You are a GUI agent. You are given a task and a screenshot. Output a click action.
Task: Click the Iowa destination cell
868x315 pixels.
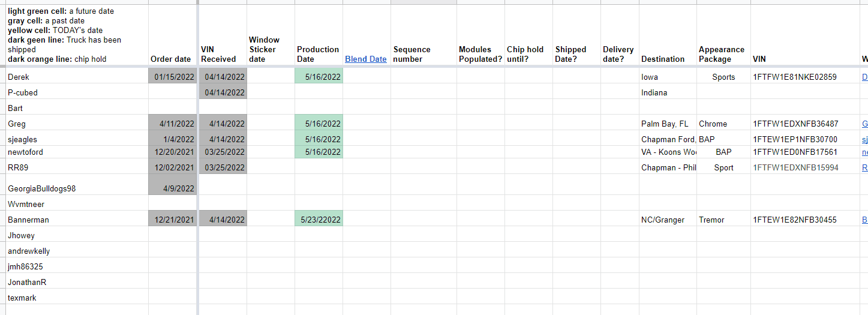tap(649, 77)
